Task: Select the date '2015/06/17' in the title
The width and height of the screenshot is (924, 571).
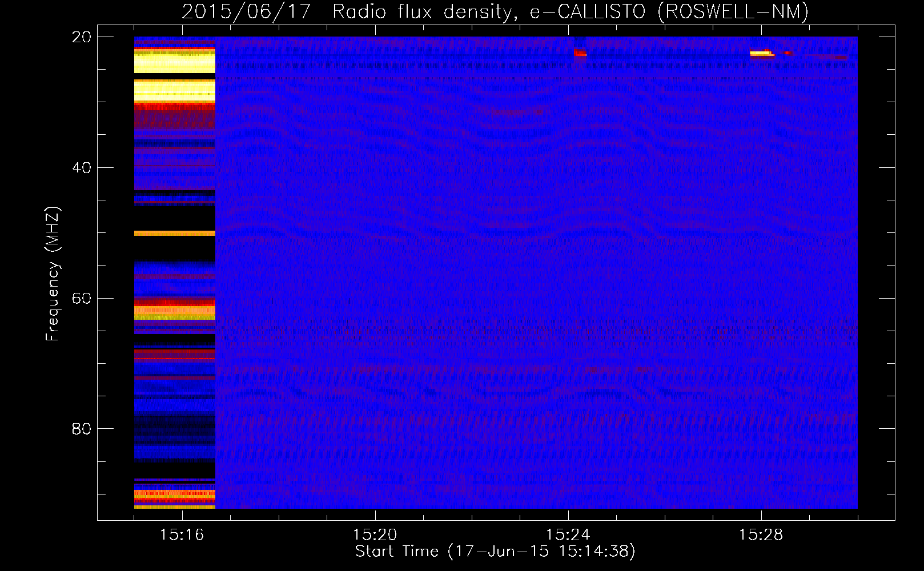Action: click(246, 11)
